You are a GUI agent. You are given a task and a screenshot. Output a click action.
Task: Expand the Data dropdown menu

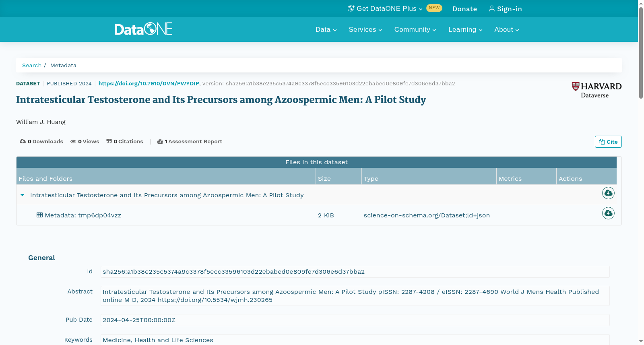click(326, 29)
